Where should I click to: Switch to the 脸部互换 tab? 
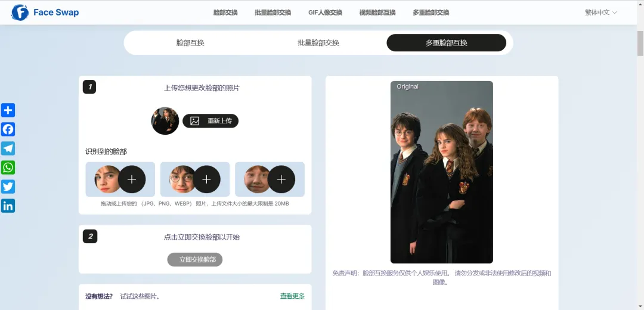(190, 43)
